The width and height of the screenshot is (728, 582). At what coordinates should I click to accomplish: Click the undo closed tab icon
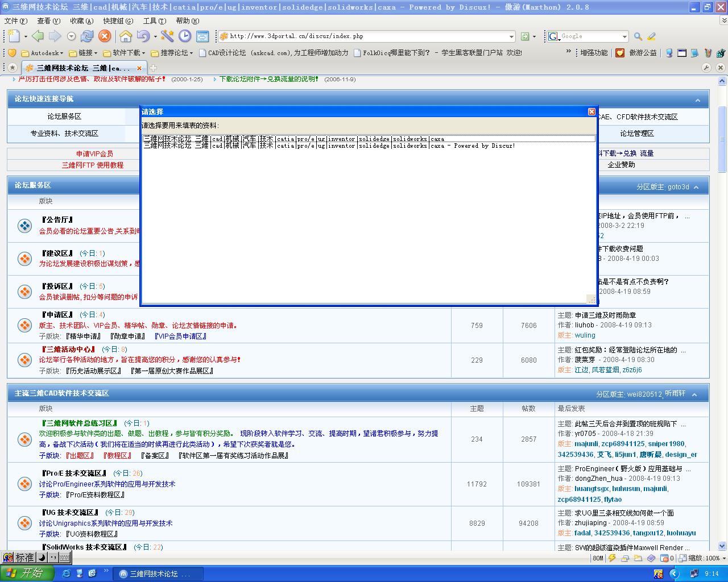pos(143,36)
